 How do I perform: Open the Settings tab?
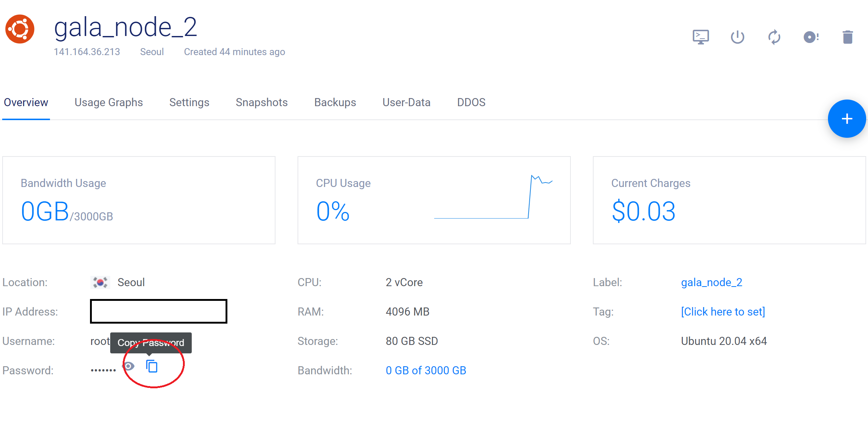point(189,102)
